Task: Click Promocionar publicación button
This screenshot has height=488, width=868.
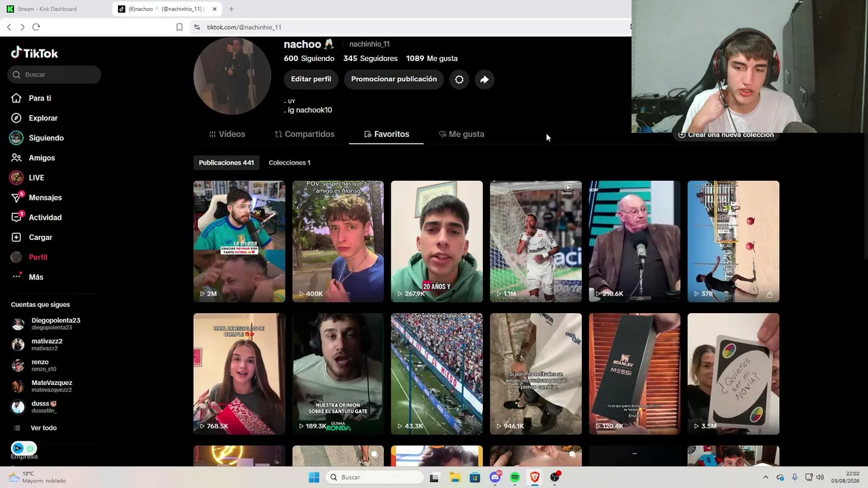Action: point(394,79)
